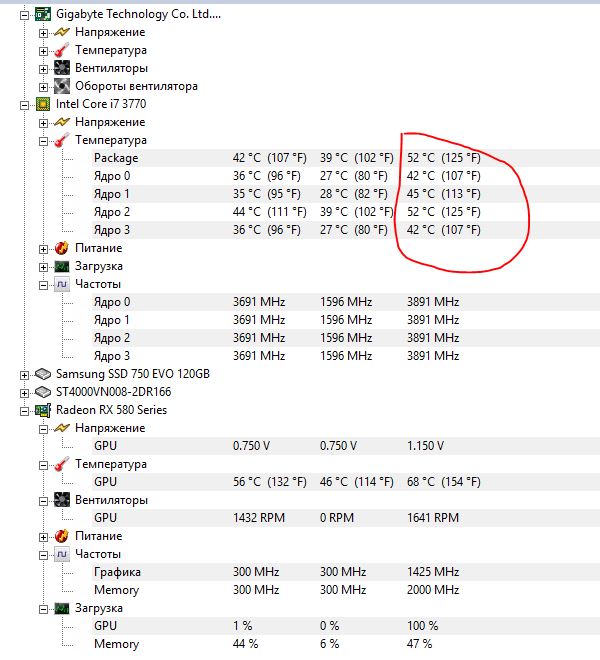Expand the CPU's Загрузка section
This screenshot has width=600, height=660.
click(x=43, y=266)
